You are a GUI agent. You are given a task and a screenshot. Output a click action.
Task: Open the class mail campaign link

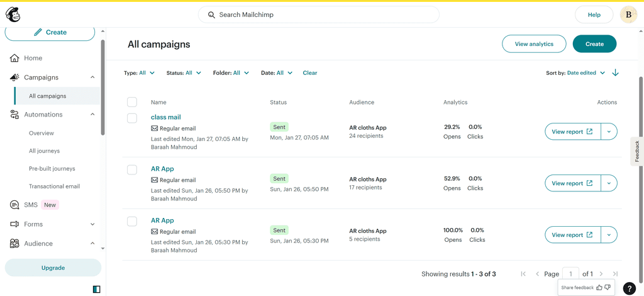(x=166, y=117)
